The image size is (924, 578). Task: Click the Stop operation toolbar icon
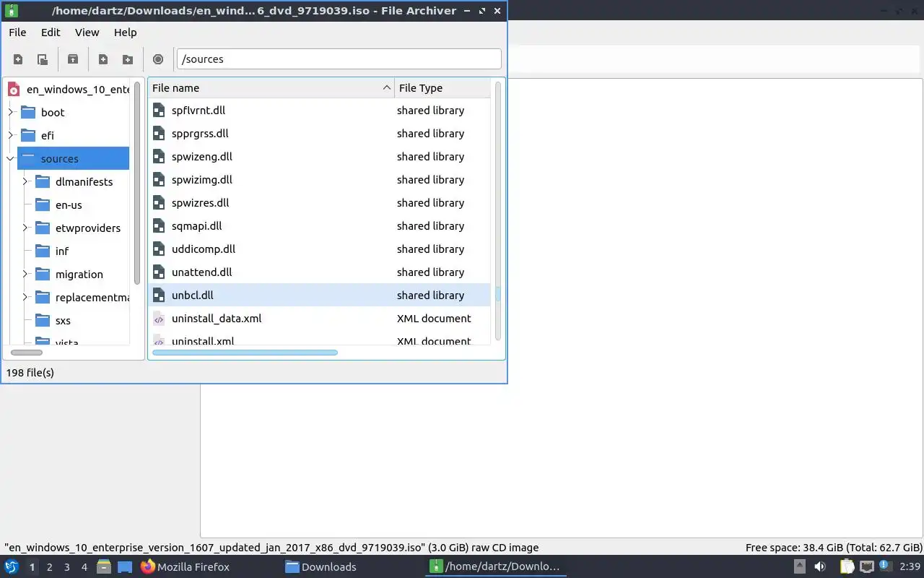158,59
